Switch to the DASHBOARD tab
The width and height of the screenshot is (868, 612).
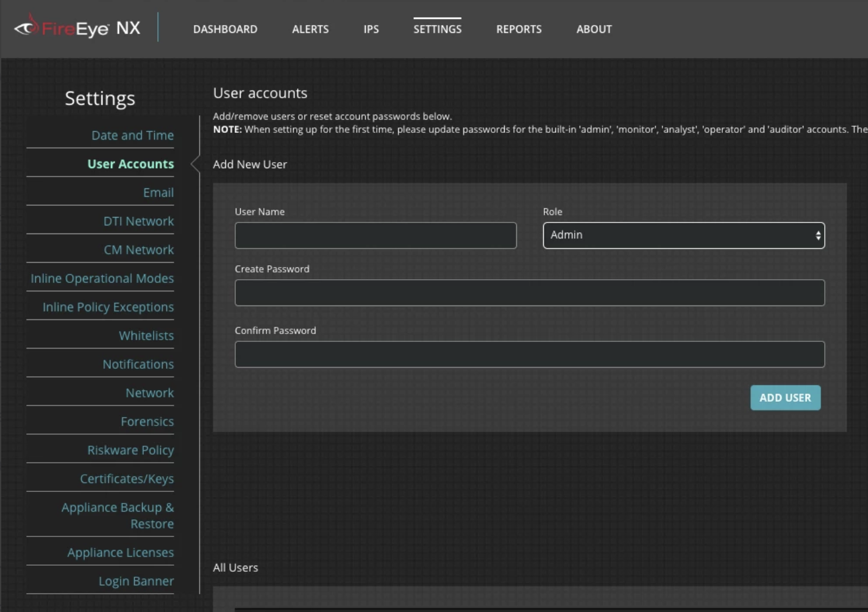tap(225, 29)
